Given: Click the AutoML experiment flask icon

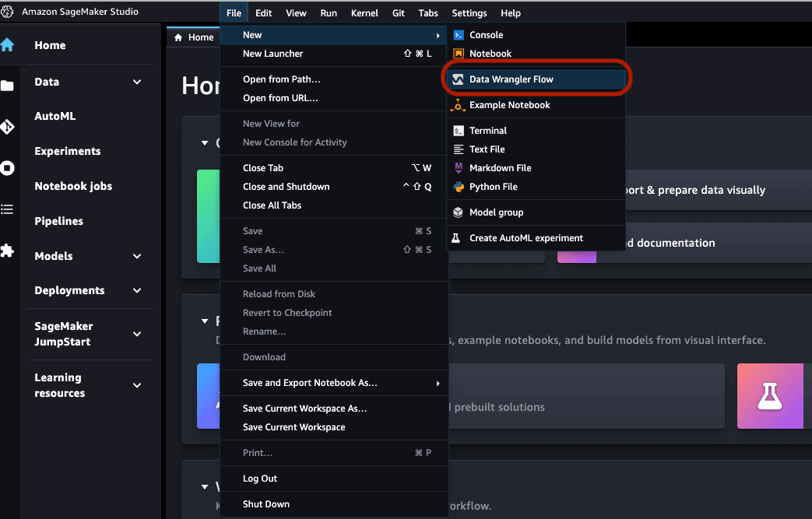Looking at the screenshot, I should [x=455, y=238].
